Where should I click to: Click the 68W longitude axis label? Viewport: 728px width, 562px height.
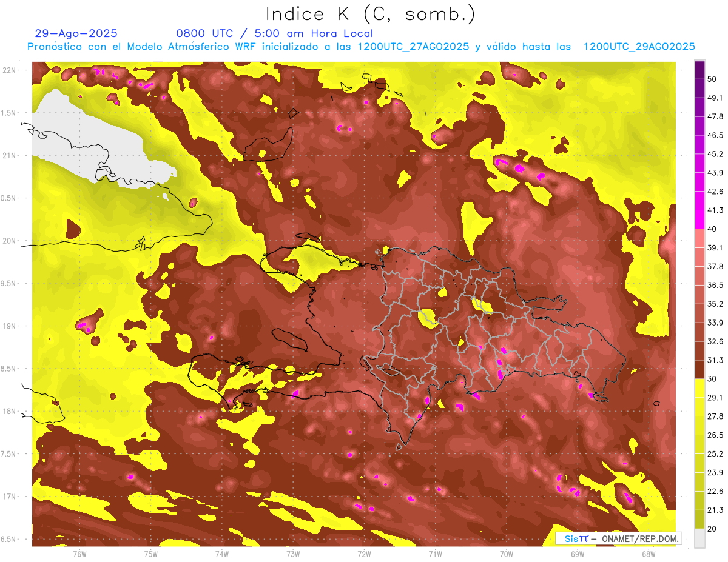click(x=648, y=554)
